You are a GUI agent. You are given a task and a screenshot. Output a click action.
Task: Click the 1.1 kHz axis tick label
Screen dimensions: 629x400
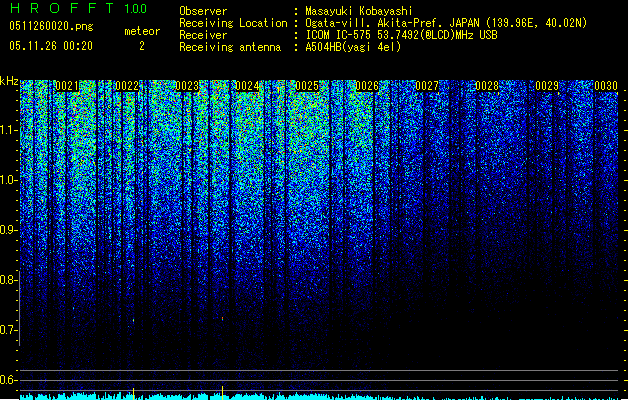click(9, 130)
